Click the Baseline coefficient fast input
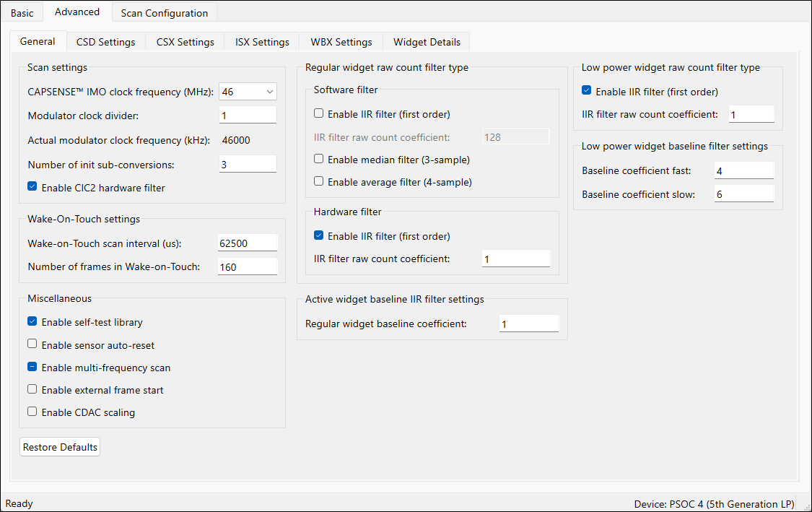 pos(743,171)
